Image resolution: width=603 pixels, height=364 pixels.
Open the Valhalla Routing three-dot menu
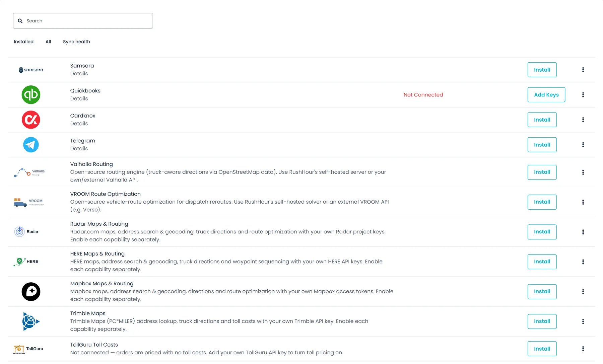click(583, 172)
